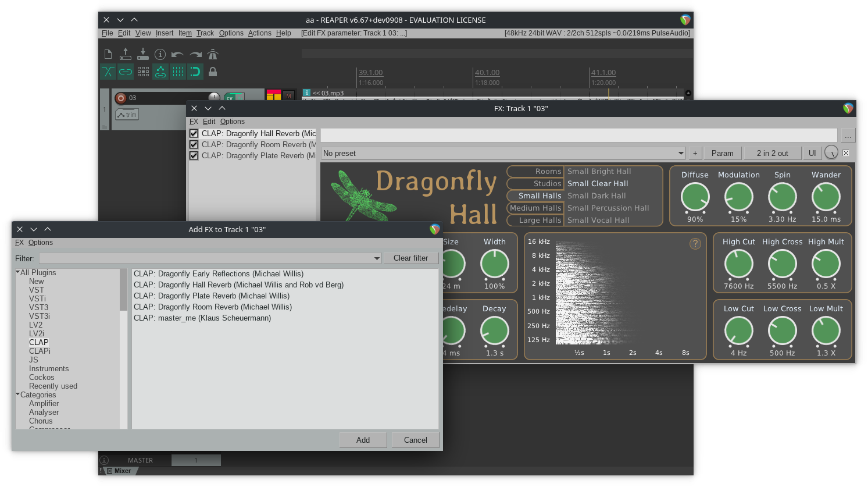The width and height of the screenshot is (868, 487).
Task: Click the ellipsis button beside FX comment field
Action: (x=848, y=136)
